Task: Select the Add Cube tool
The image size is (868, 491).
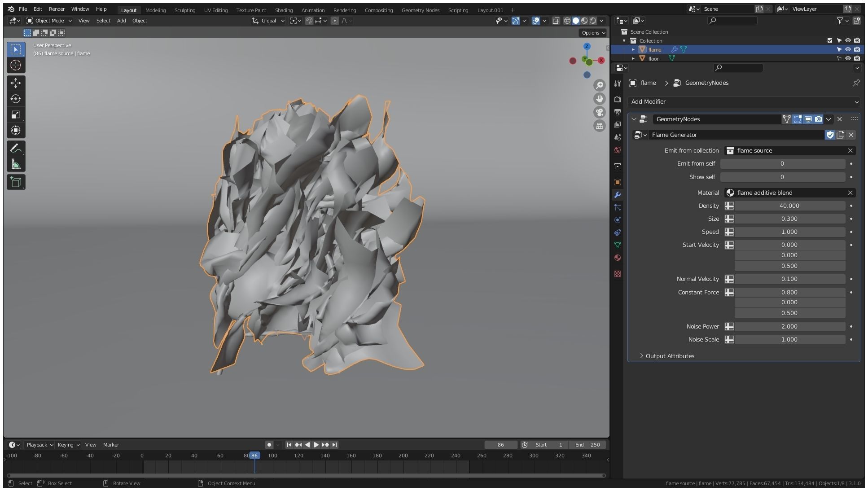Action: pyautogui.click(x=16, y=182)
